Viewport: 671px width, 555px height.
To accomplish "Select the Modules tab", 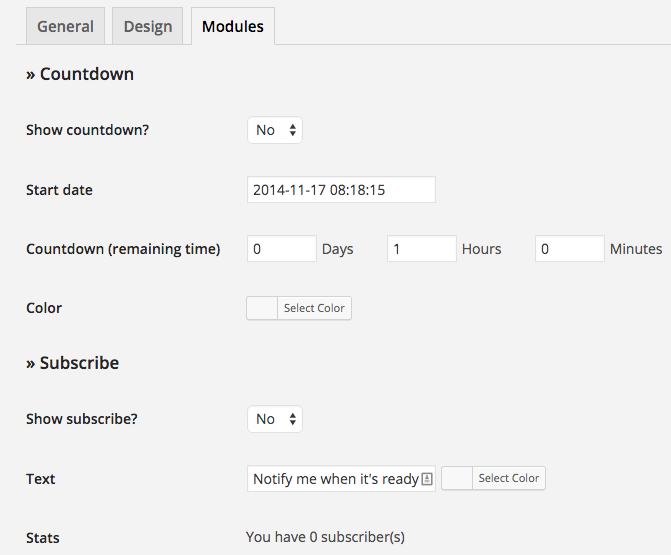I will (x=233, y=26).
